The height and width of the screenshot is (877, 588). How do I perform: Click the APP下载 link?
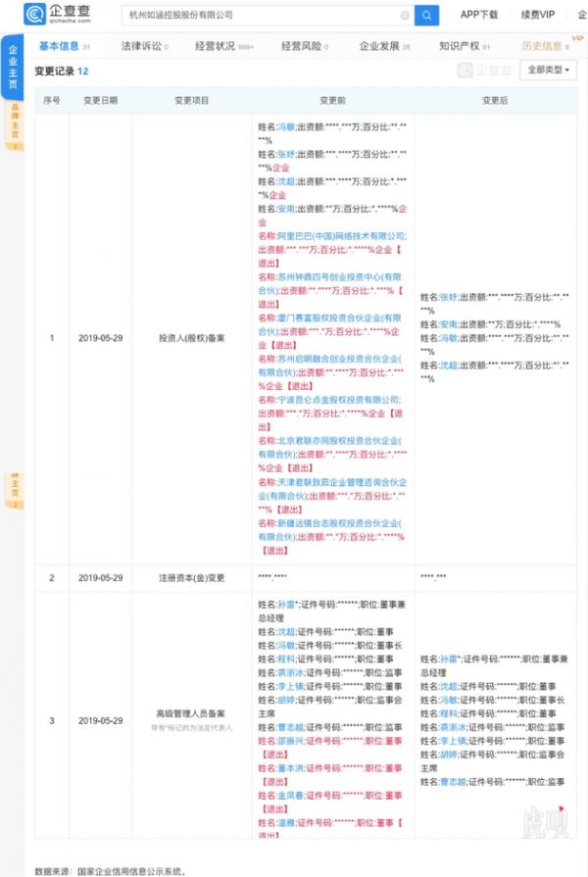point(479,16)
